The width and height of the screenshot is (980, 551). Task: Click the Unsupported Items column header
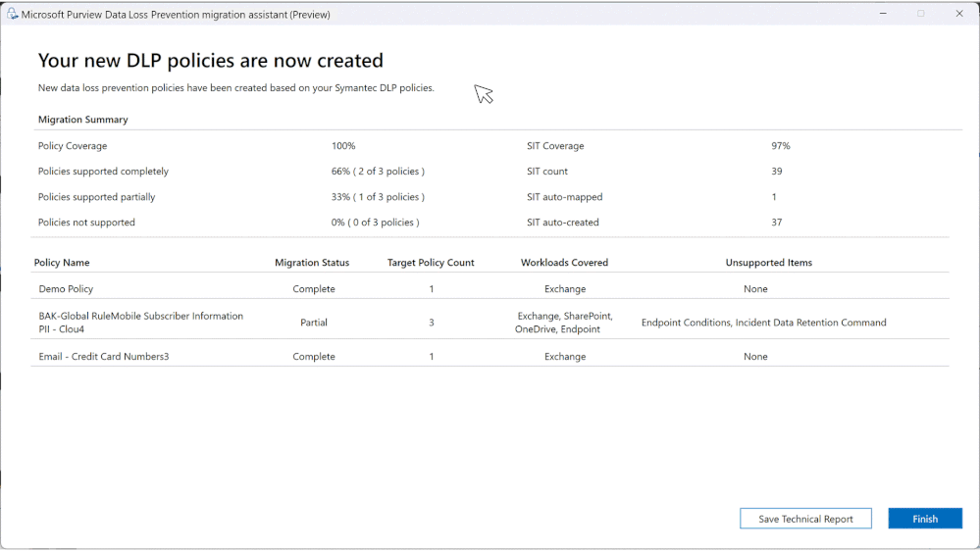(769, 263)
